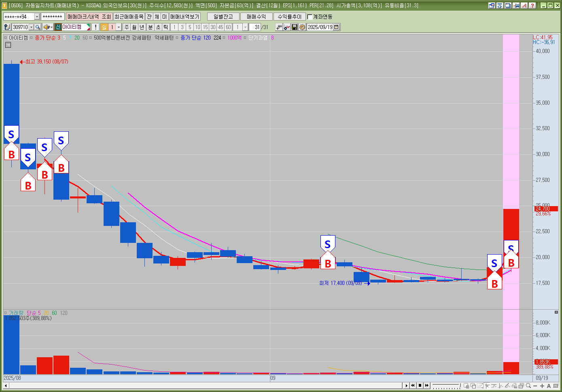Open the period multiplier dropdown after 일 1

coord(119,27)
